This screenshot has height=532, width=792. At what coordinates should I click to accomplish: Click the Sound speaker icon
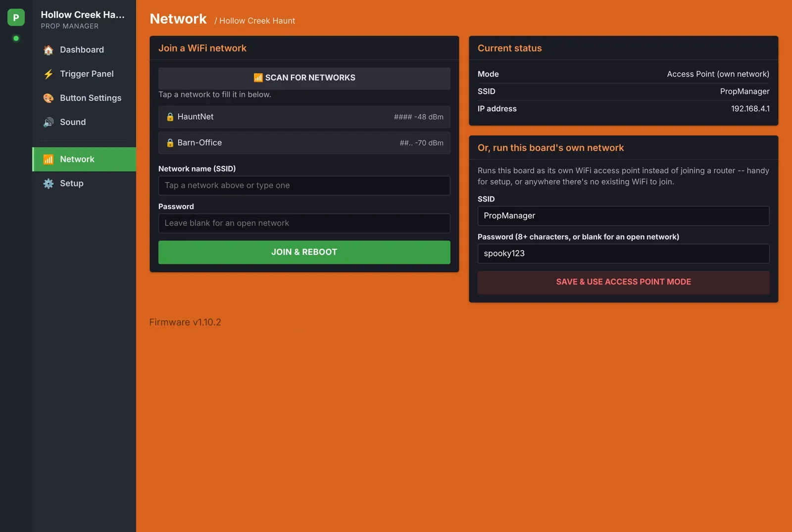coord(48,122)
